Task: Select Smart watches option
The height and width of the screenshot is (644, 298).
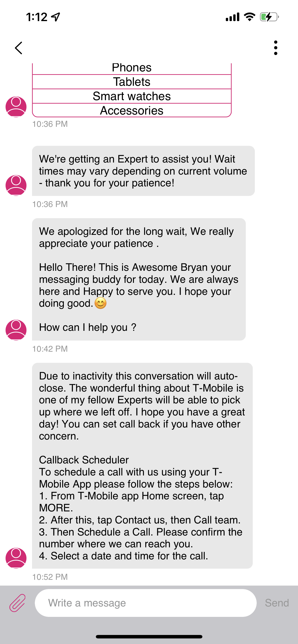Action: (132, 96)
